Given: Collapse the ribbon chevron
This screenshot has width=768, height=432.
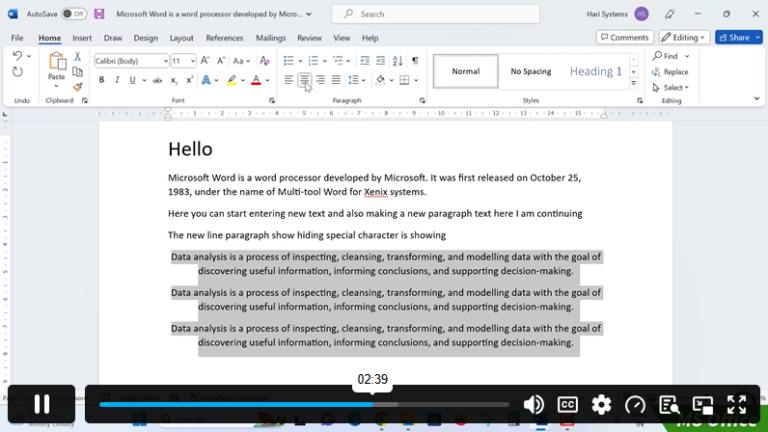Looking at the screenshot, I should (x=757, y=99).
